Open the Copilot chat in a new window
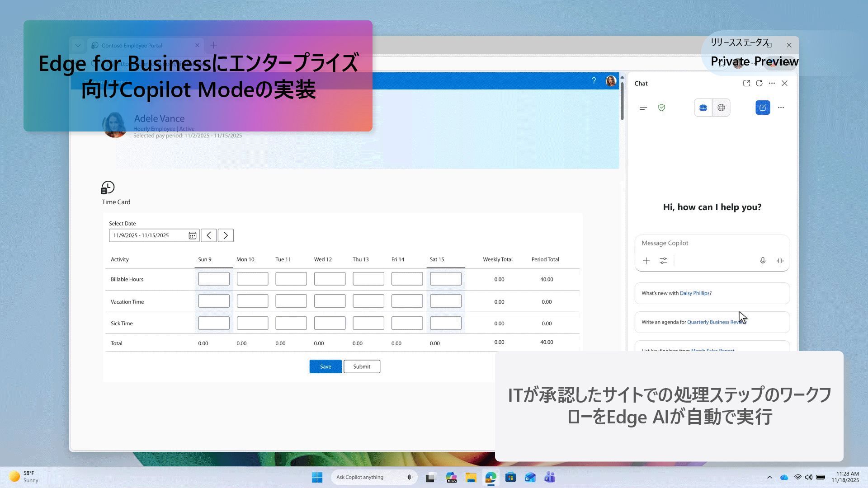Viewport: 868px width, 488px height. [x=746, y=83]
